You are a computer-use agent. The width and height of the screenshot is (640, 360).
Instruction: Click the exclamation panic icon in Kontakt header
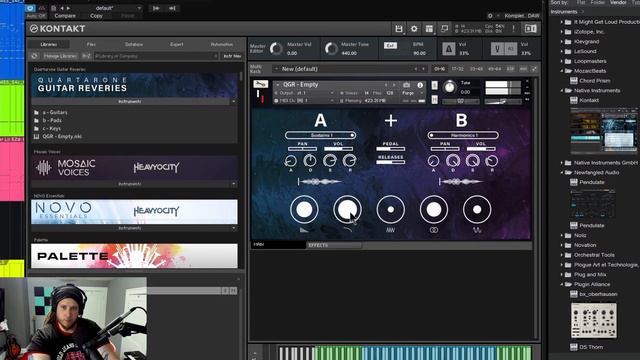pyautogui.click(x=513, y=29)
